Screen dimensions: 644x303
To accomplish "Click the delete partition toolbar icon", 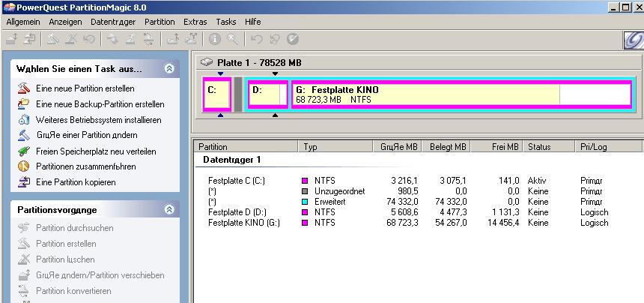I will pos(70,39).
